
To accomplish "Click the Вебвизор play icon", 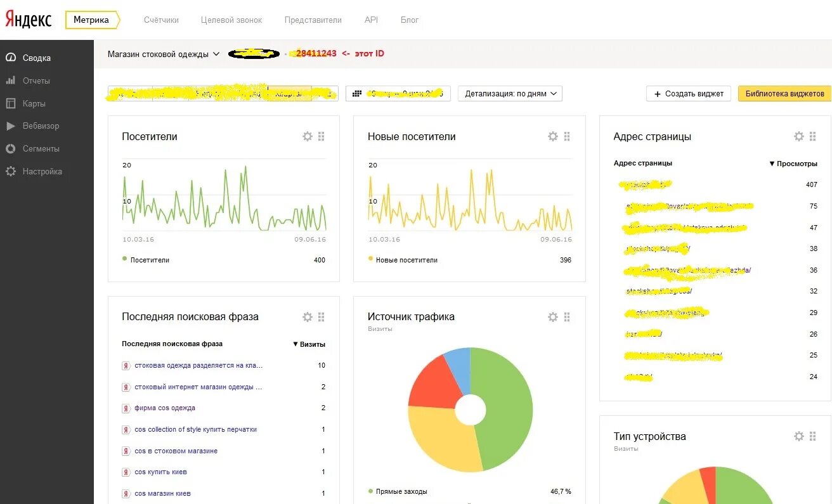I will point(10,126).
